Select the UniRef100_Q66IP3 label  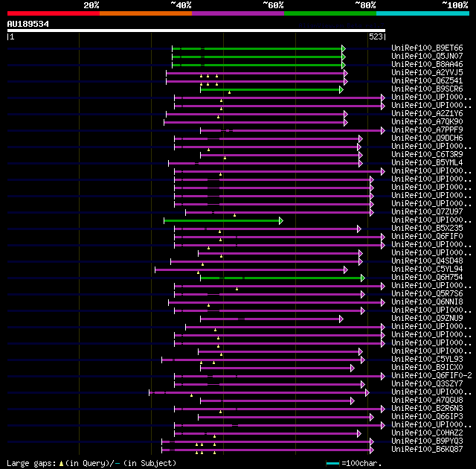pyautogui.click(x=427, y=417)
